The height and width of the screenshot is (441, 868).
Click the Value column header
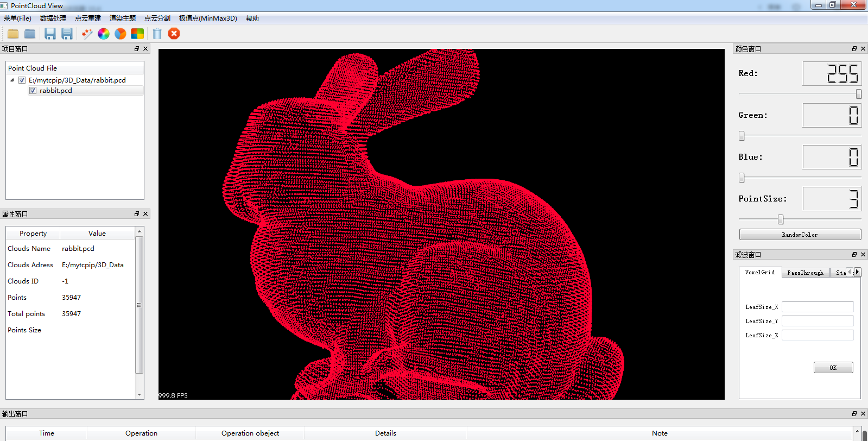(97, 234)
